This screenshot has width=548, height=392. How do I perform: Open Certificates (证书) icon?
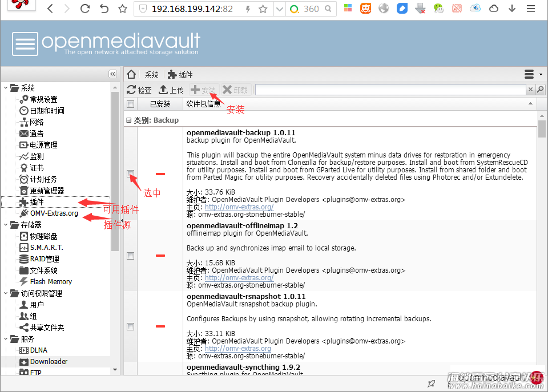(24, 168)
